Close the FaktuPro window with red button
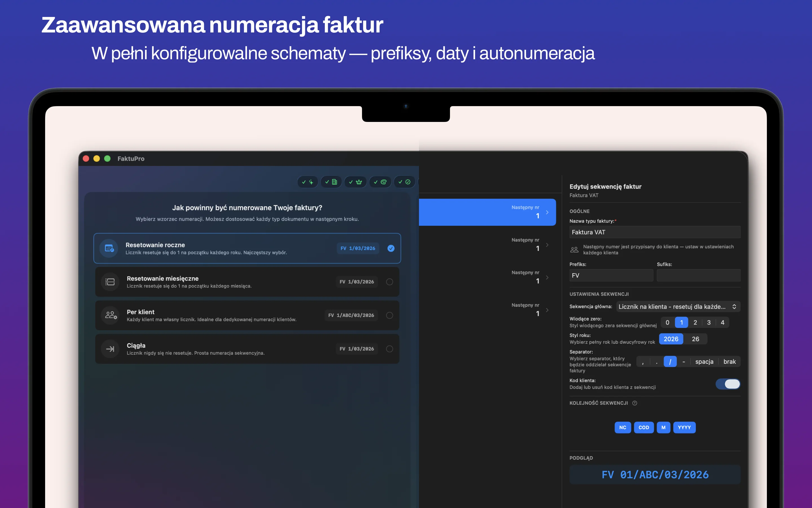 pyautogui.click(x=86, y=159)
